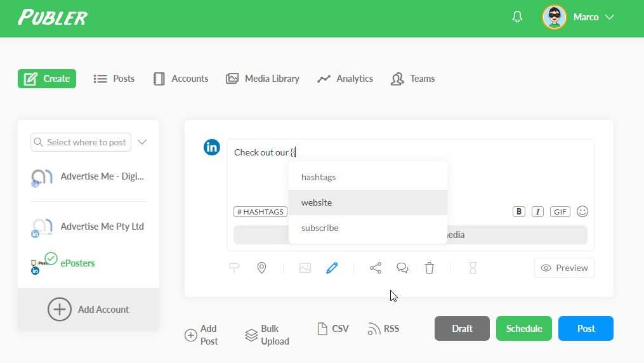Screen dimensions: 644x363
Task: Click the image media icon
Action: click(x=305, y=268)
